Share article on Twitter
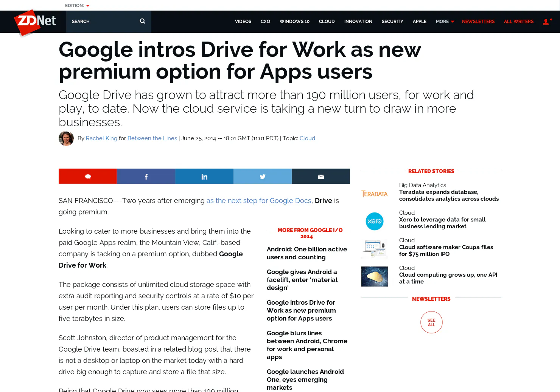The width and height of the screenshot is (560, 392). pos(263,176)
